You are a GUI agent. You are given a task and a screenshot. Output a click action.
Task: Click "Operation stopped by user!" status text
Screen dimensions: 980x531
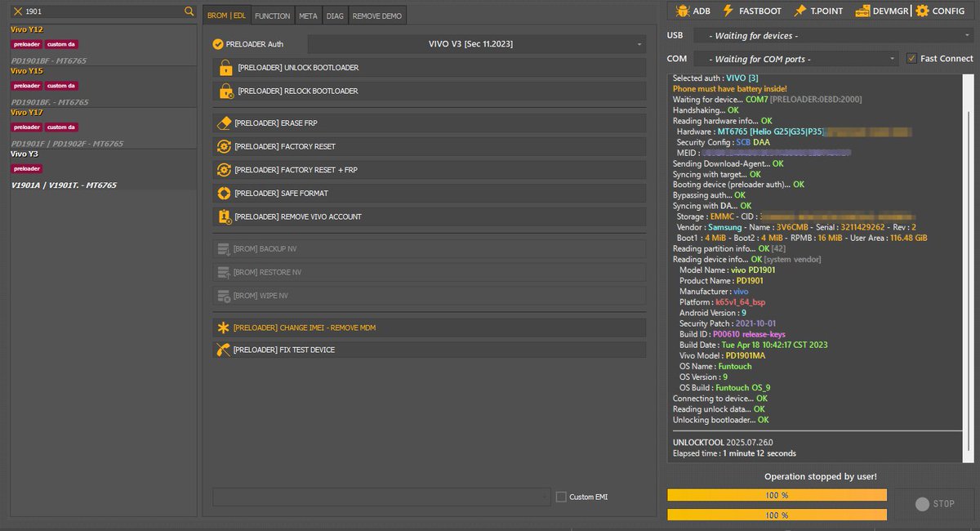[x=821, y=476]
